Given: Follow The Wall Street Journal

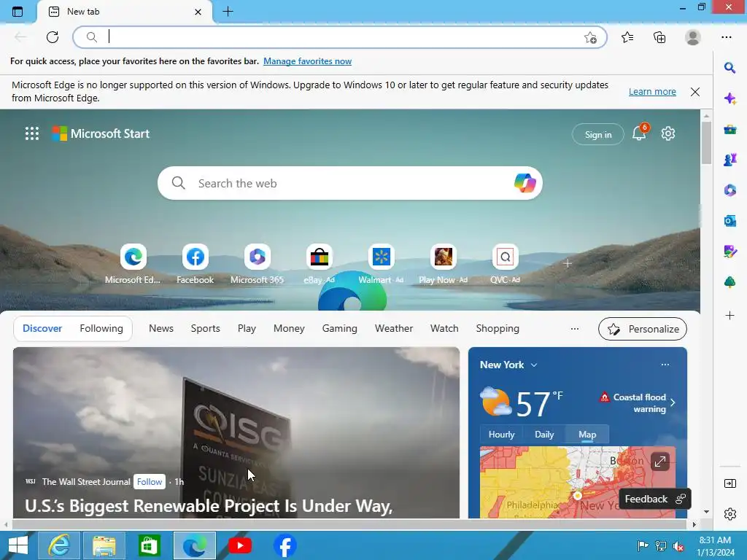Looking at the screenshot, I should coord(150,482).
